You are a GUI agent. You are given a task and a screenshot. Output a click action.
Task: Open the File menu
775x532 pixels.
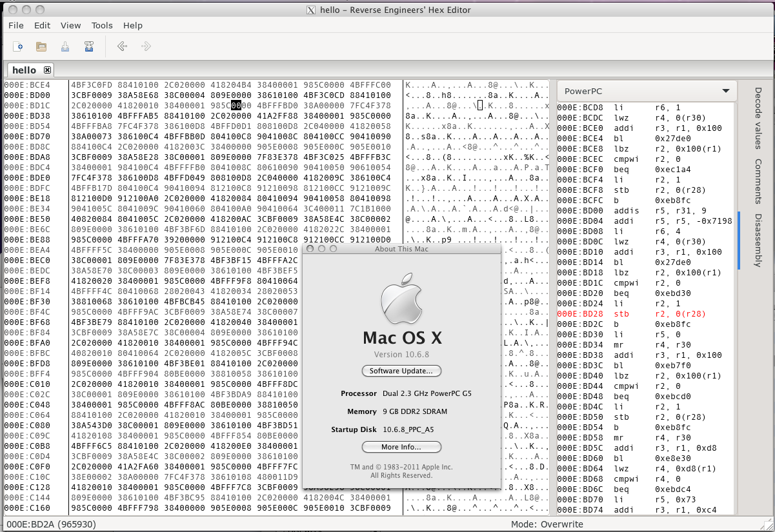pyautogui.click(x=16, y=26)
